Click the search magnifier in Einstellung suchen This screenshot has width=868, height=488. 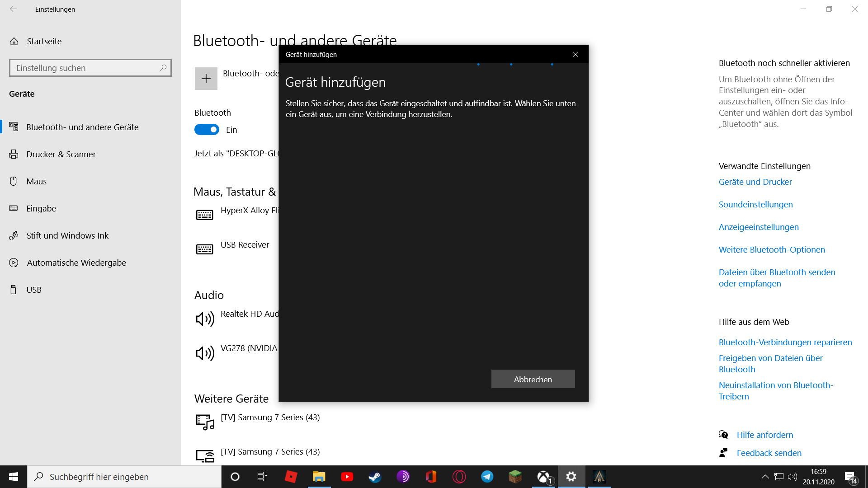pyautogui.click(x=163, y=68)
